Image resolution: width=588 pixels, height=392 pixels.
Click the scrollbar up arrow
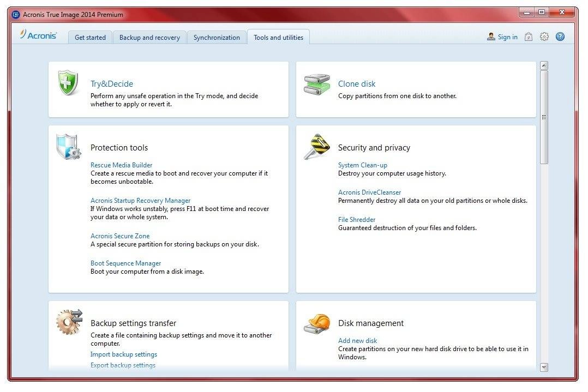(x=544, y=65)
